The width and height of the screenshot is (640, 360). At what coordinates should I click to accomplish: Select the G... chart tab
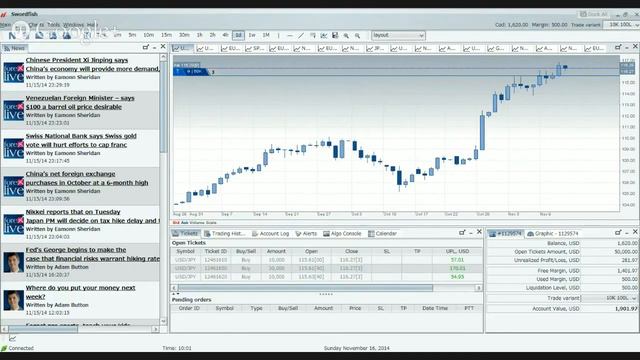tap(496, 48)
